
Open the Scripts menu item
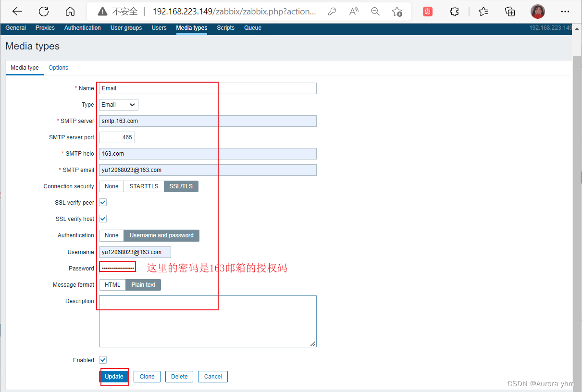[x=225, y=28]
